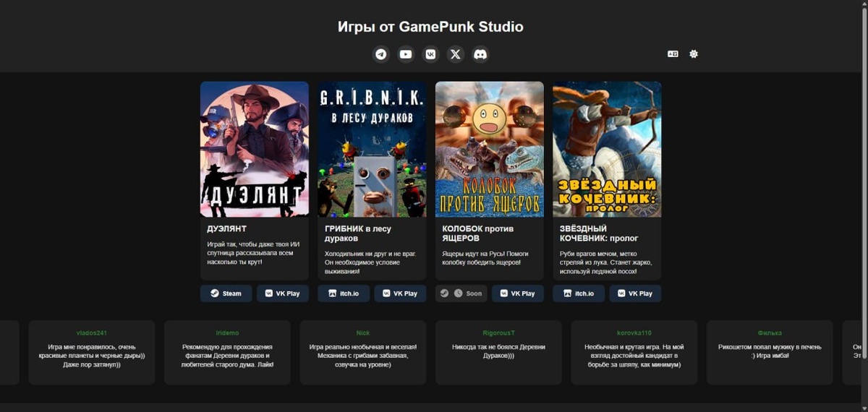Open ГРИБНИК on VK Play
Viewport: 868px width, 412px height.
(x=400, y=293)
